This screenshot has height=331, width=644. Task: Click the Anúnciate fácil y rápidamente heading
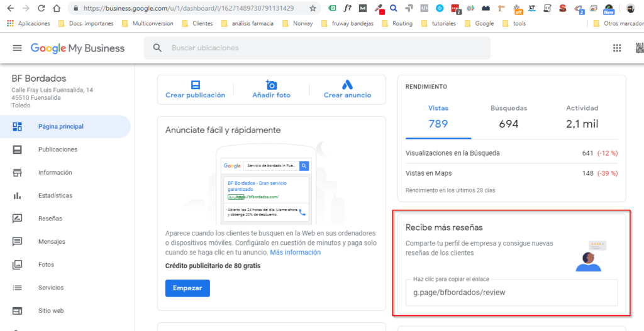click(223, 130)
